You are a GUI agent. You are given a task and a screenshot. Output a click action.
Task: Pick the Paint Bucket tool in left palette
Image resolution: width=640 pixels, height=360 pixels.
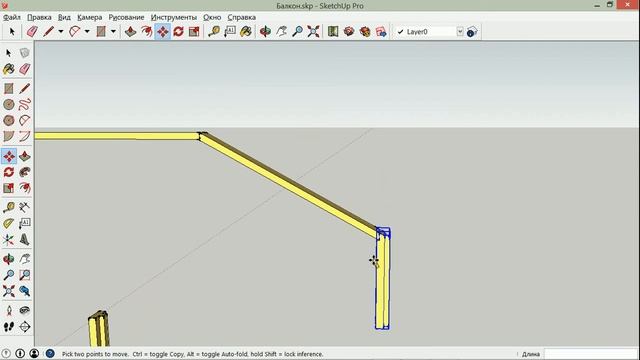9,69
